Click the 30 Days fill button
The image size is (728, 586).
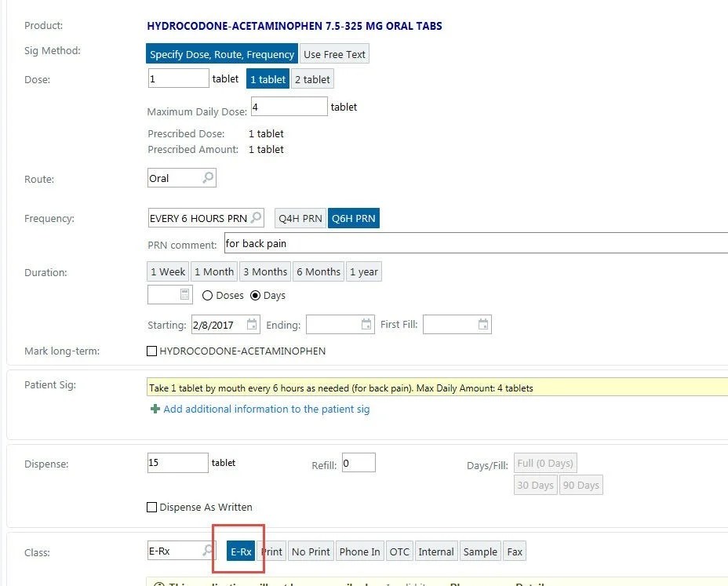(x=535, y=485)
